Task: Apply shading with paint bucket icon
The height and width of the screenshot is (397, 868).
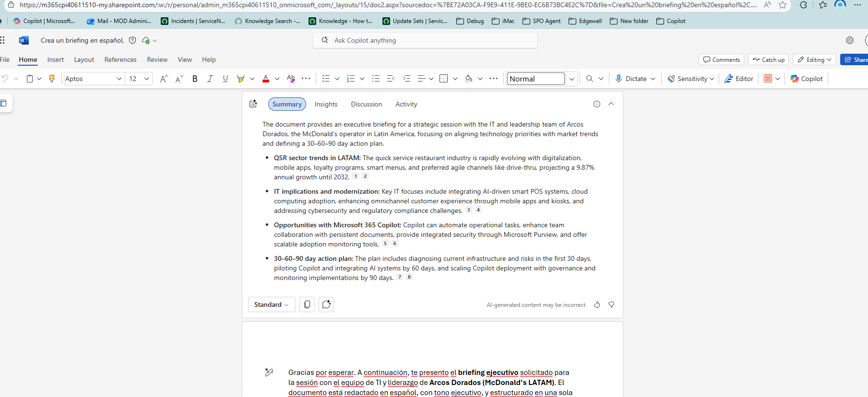Action: click(469, 79)
